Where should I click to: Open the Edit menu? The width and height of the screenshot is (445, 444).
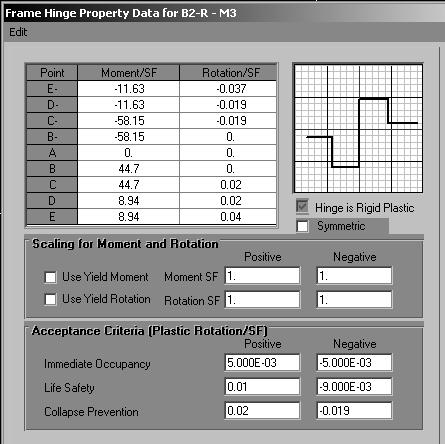pos(18,32)
